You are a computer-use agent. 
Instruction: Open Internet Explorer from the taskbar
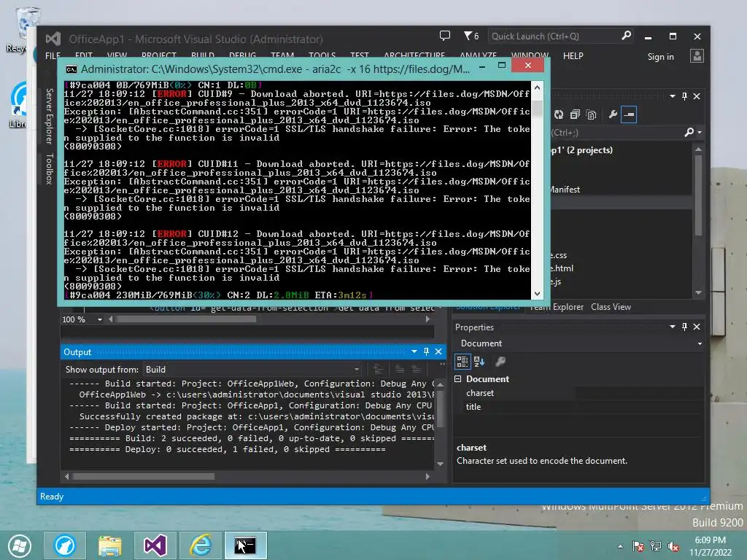[x=201, y=545]
